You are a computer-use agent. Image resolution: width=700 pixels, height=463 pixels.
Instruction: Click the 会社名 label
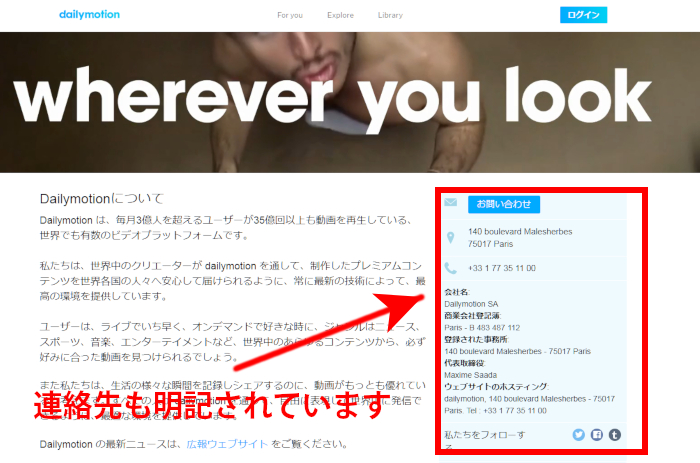pos(457,292)
